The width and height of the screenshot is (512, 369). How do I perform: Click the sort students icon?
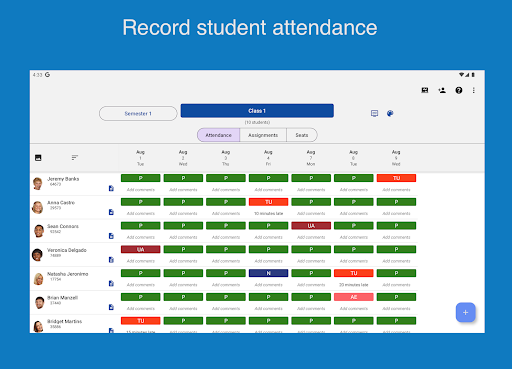click(75, 157)
